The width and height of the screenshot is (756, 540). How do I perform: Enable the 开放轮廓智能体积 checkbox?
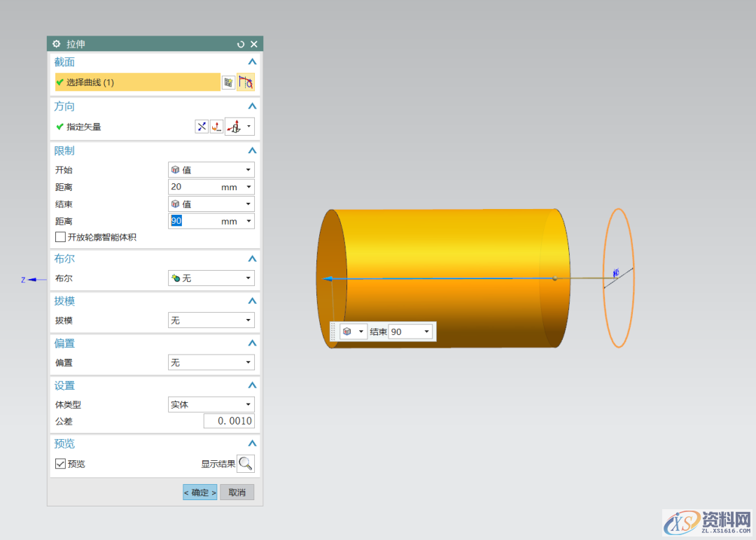60,237
